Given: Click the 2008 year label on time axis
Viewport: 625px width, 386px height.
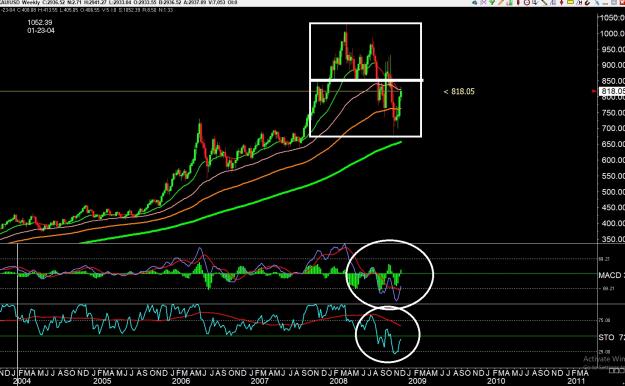Looking at the screenshot, I should click(339, 381).
